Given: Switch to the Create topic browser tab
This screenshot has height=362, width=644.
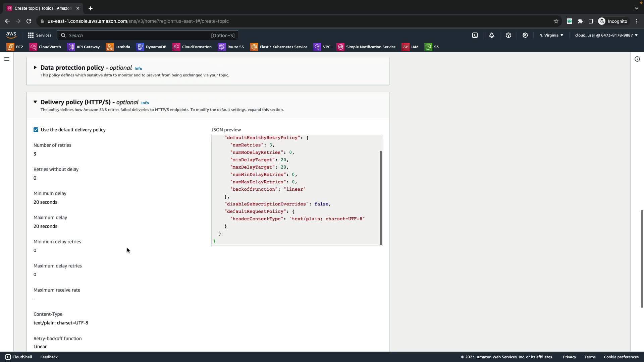Looking at the screenshot, I should [x=43, y=8].
